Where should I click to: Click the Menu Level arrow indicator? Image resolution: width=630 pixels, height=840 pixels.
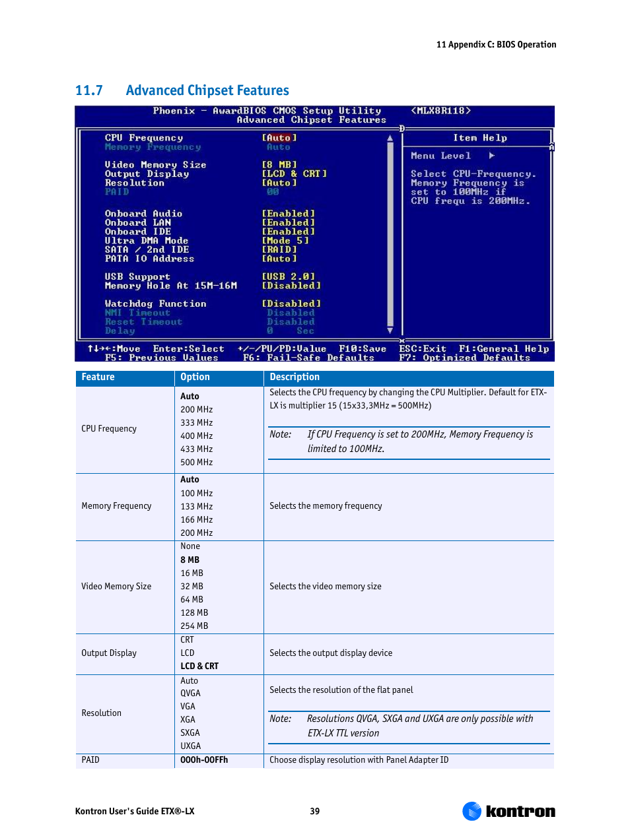click(x=492, y=156)
